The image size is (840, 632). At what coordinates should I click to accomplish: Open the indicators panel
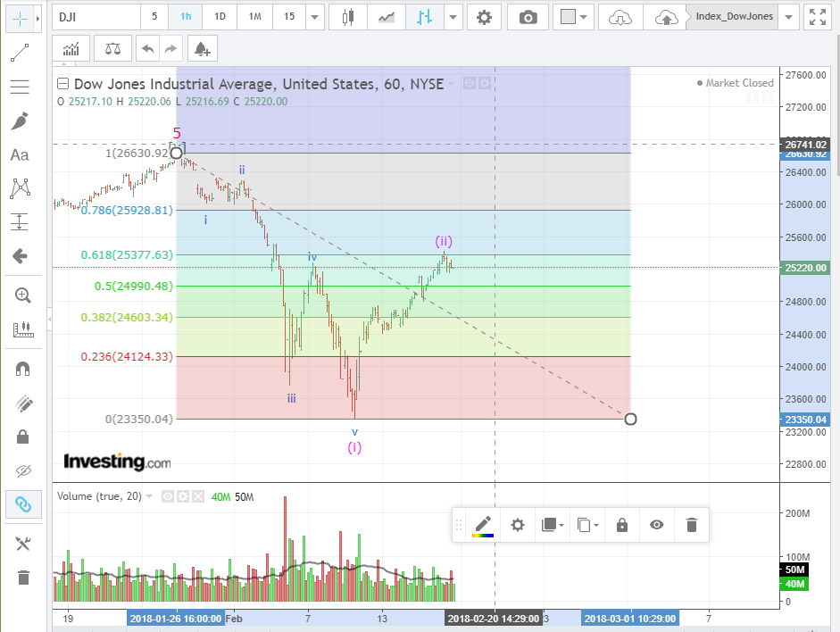tap(71, 49)
